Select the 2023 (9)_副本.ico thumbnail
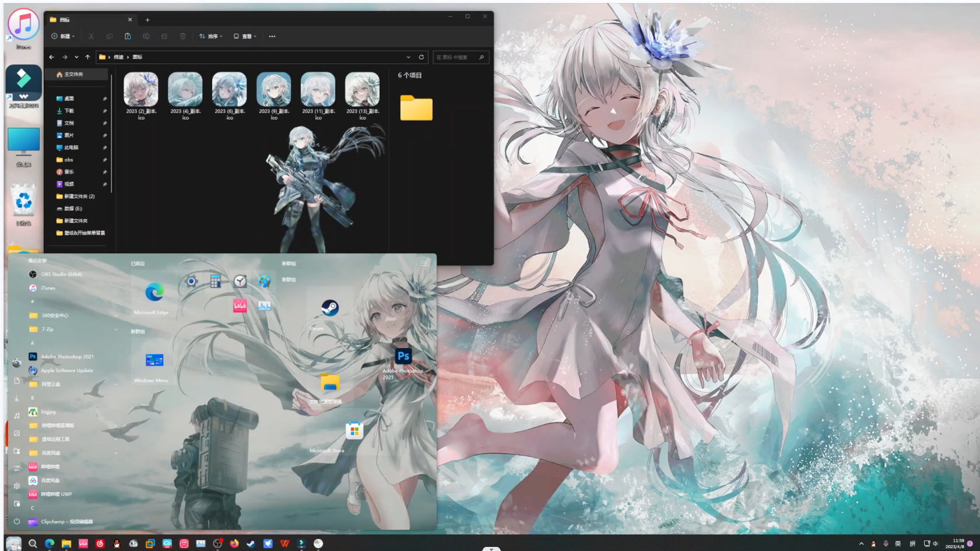The image size is (980, 551). pyautogui.click(x=274, y=91)
